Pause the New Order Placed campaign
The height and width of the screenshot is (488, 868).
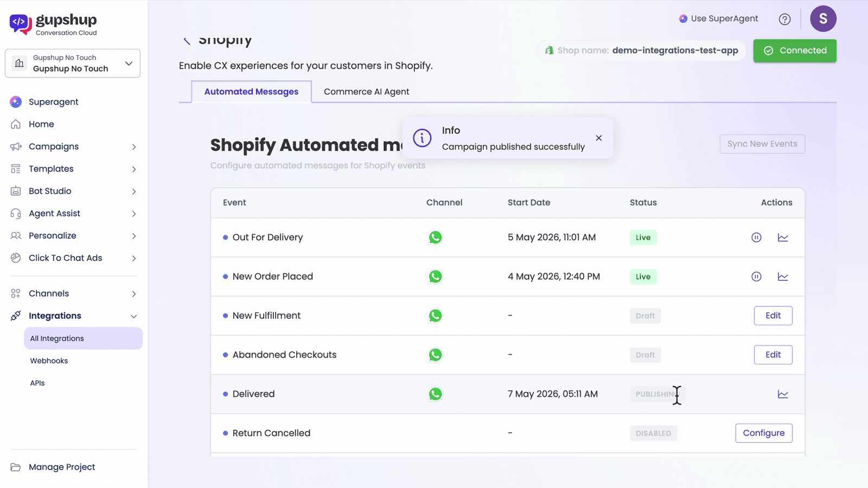pyautogui.click(x=756, y=277)
